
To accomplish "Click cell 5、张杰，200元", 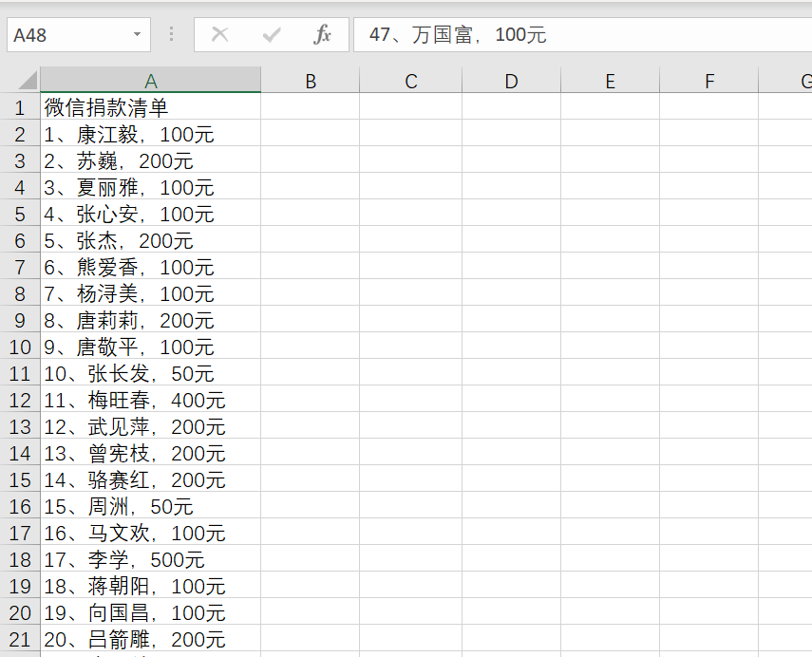I will [150, 241].
